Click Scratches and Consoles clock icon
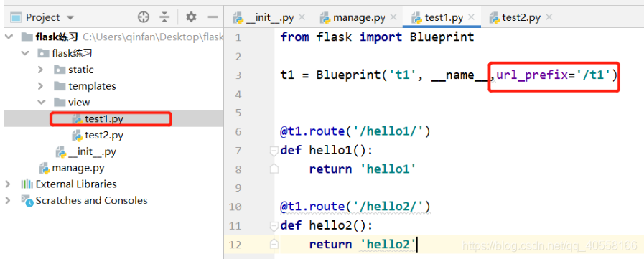The width and height of the screenshot is (644, 259). pos(27,201)
